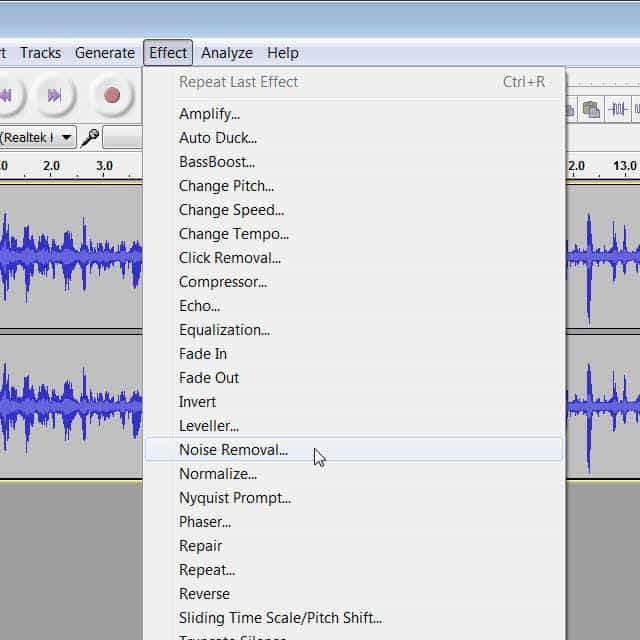Choose Change Tempo... effect

353,234
